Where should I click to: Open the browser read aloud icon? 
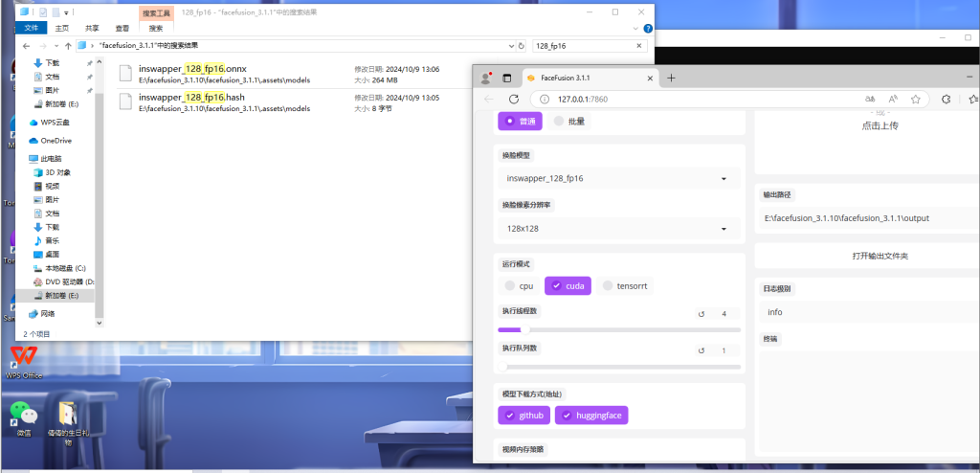tap(893, 99)
